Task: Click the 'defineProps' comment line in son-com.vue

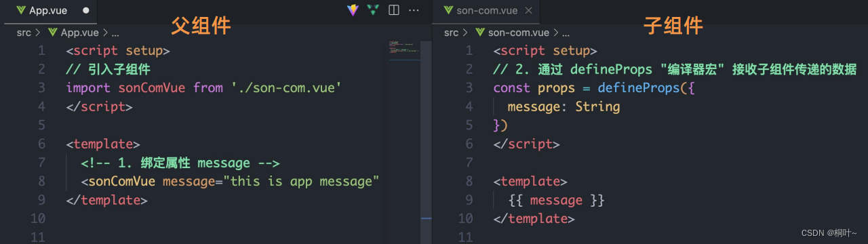Action: point(675,69)
